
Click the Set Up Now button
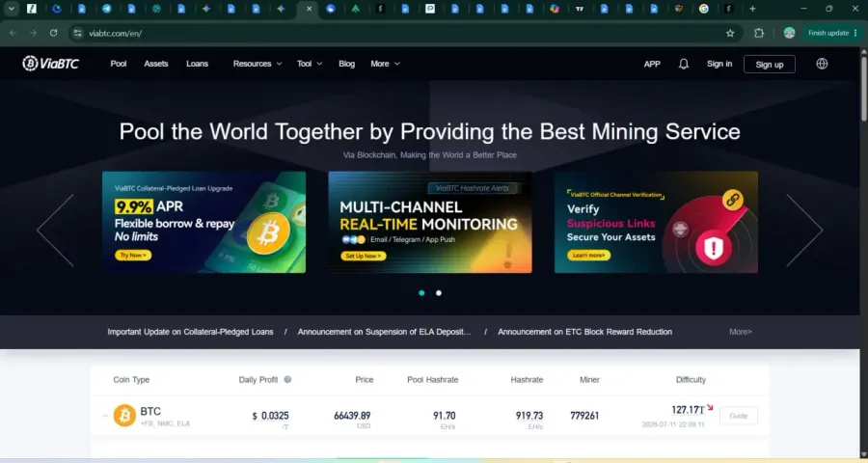coord(364,256)
